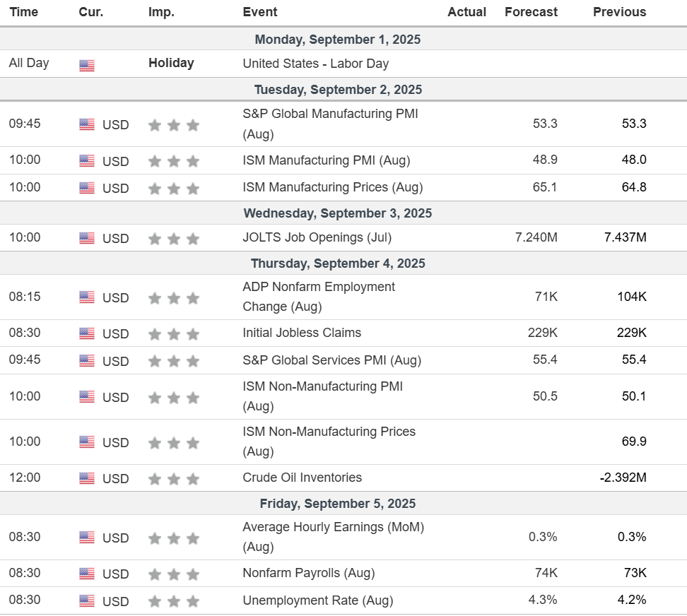687x616 pixels.
Task: Select the Thursday, September 4, 2025 heading
Action: click(338, 263)
